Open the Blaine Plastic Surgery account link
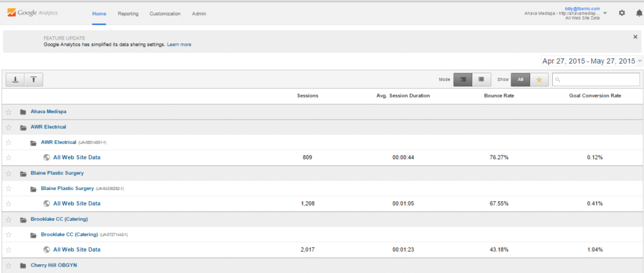 coord(57,173)
